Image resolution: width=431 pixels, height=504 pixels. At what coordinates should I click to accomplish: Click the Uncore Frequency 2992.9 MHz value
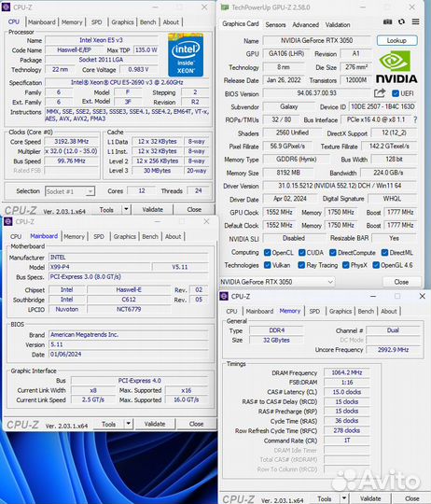pyautogui.click(x=393, y=350)
